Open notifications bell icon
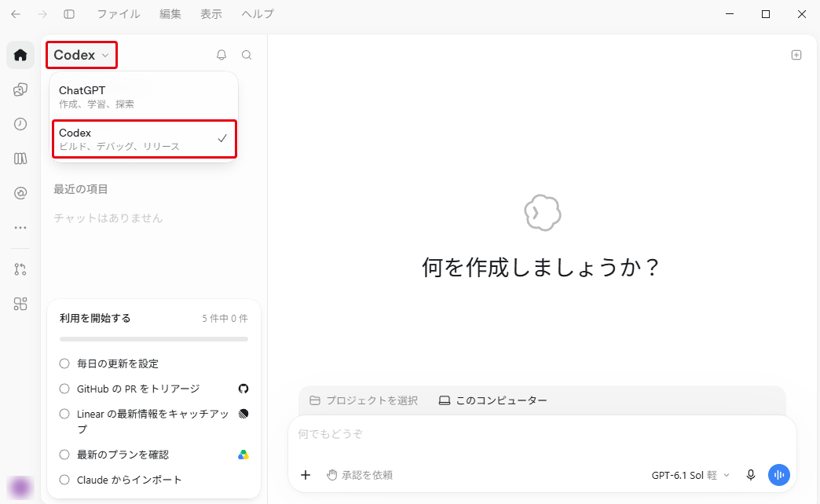The height and width of the screenshot is (504, 820). point(221,55)
